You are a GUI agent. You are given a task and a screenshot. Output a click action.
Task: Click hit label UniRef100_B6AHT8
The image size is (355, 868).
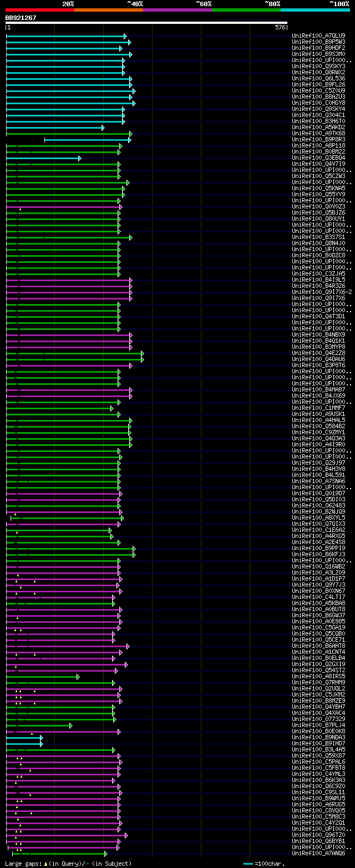click(318, 646)
